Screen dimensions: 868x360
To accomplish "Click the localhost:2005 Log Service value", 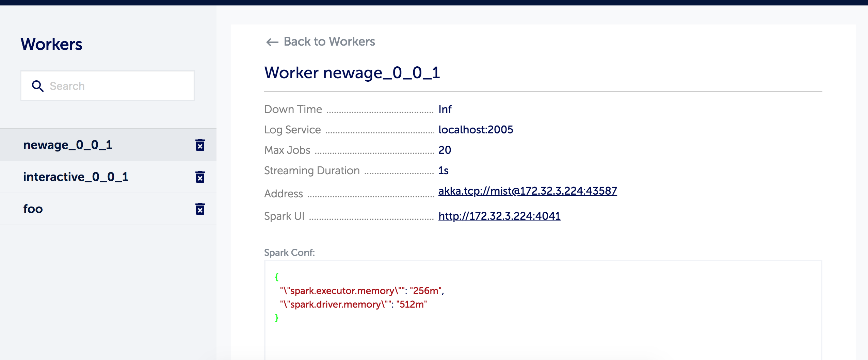I will tap(476, 130).
